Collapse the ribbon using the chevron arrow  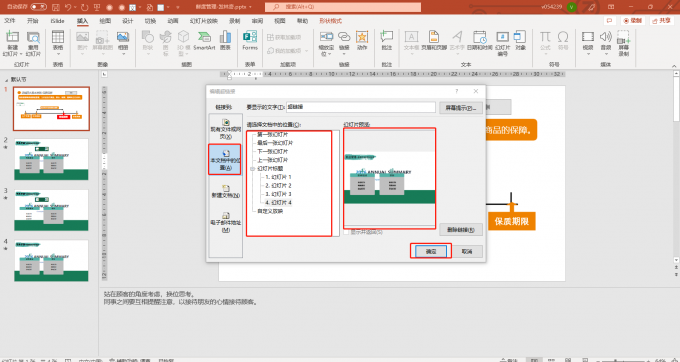[x=674, y=66]
